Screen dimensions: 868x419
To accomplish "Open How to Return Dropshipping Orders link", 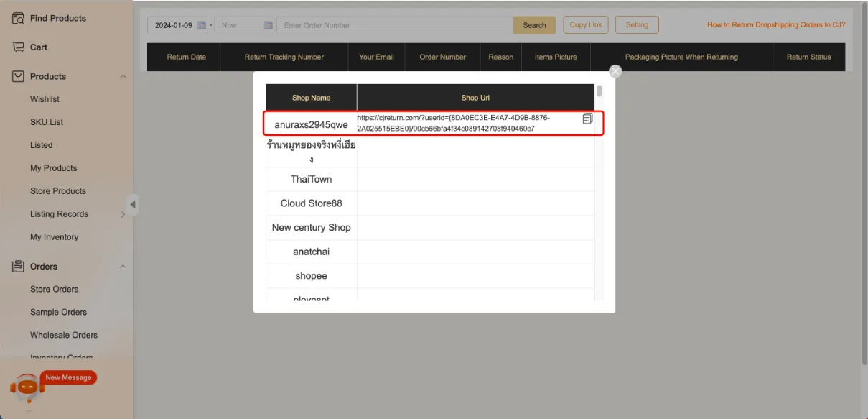I will (x=775, y=24).
